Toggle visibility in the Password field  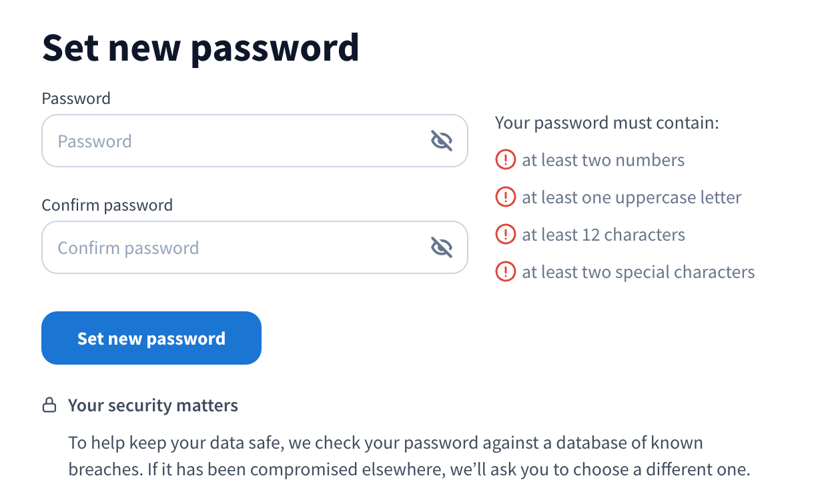pyautogui.click(x=442, y=141)
